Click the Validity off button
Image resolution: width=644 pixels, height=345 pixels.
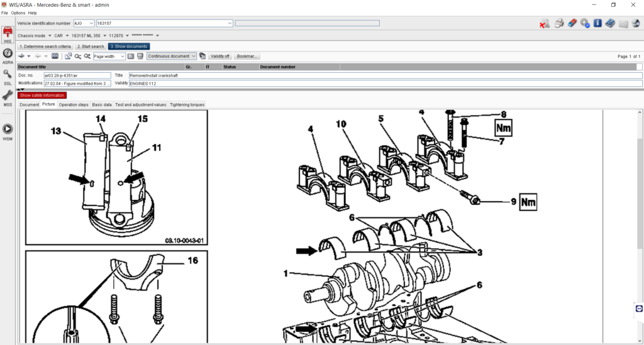pyautogui.click(x=219, y=56)
